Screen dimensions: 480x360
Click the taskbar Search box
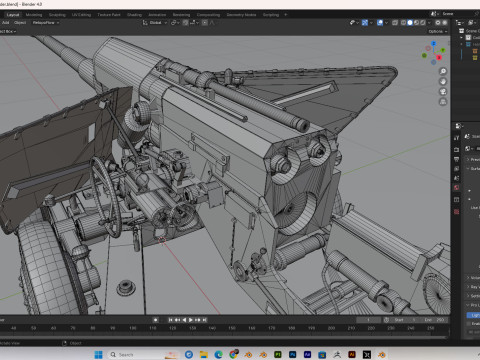click(x=144, y=354)
